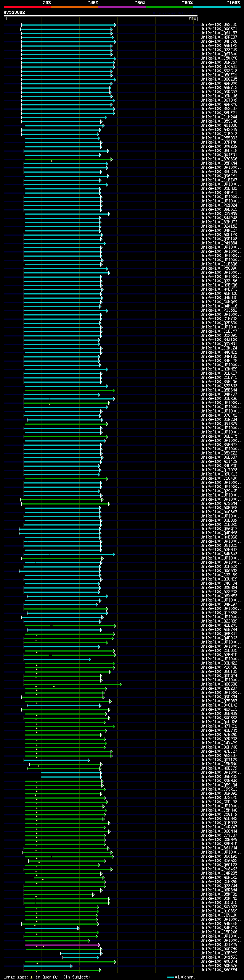Screen dimensions: 244x980
Task: Click the purple alignment bar for UniRef100_Q2TZ29
Action: coord(63,945)
